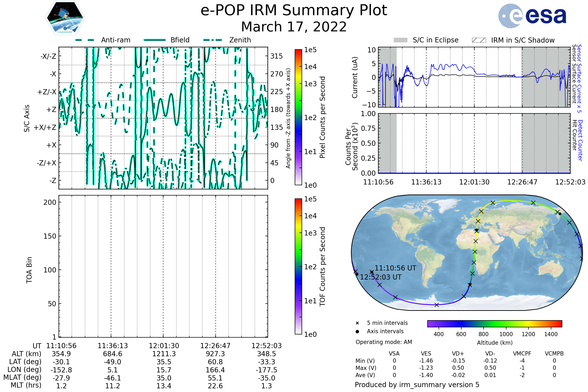Image resolution: width=588 pixels, height=392 pixels.
Task: Click the Operating mode: AM text
Action: click(x=384, y=342)
